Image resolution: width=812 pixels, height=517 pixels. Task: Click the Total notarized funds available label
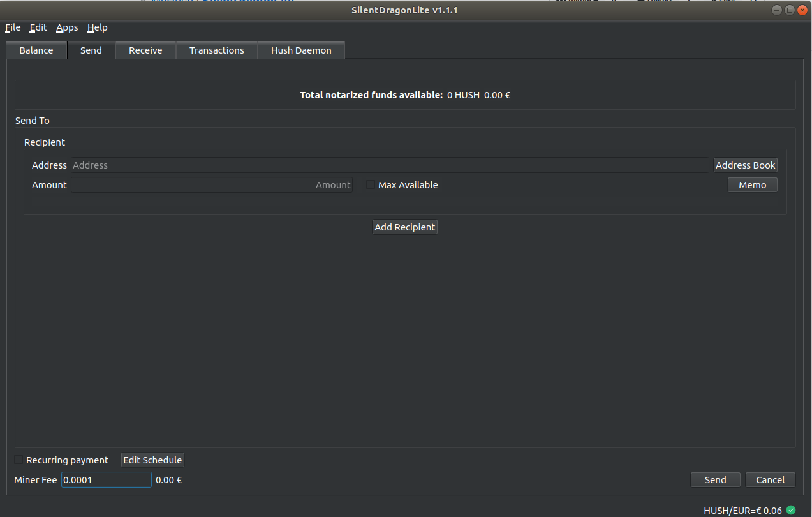371,95
